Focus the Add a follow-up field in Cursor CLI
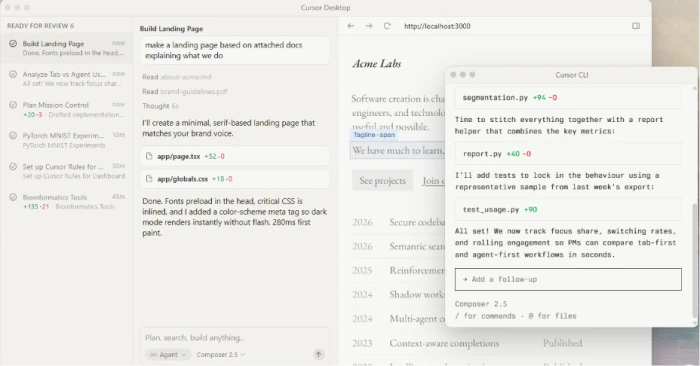Viewport: 700px width, 366px height. pyautogui.click(x=568, y=279)
